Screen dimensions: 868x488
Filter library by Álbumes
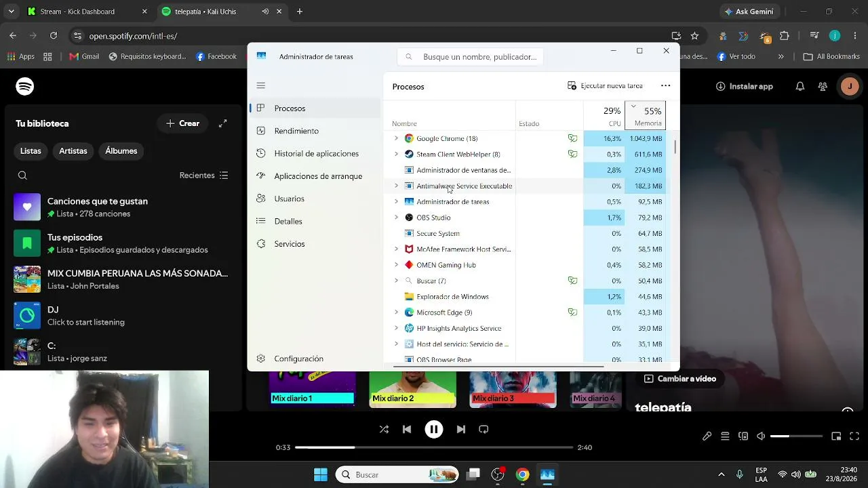coord(121,151)
